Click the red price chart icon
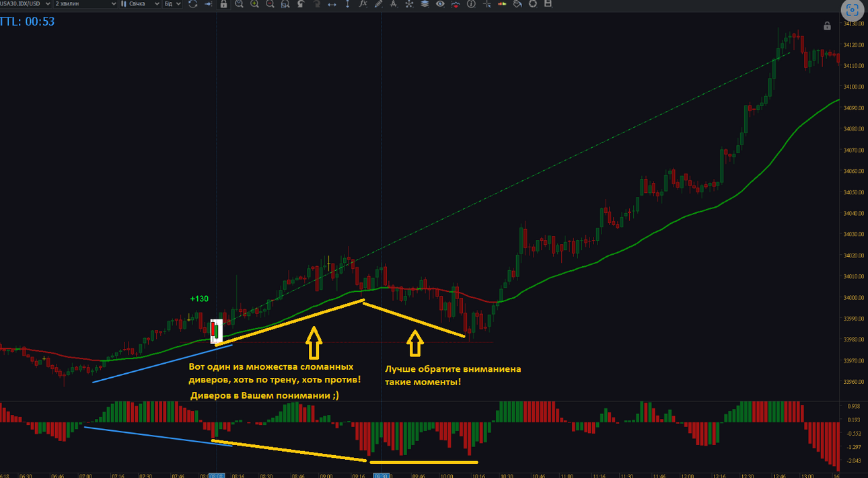The width and height of the screenshot is (868, 478). point(456,4)
